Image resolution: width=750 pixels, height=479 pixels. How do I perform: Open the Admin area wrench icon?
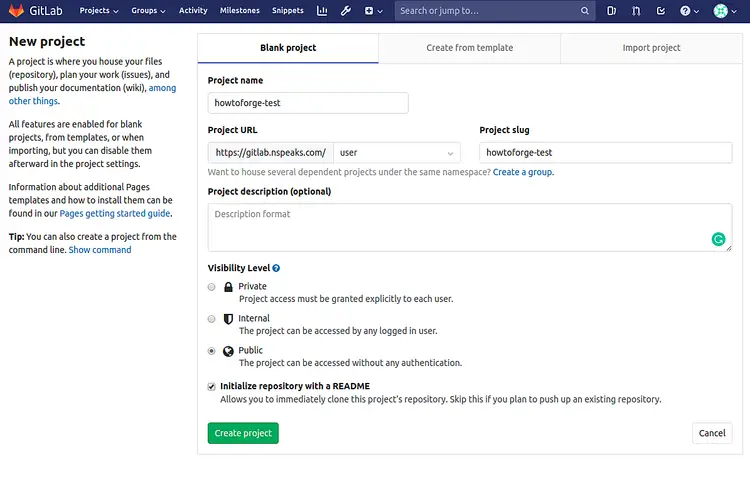[346, 11]
